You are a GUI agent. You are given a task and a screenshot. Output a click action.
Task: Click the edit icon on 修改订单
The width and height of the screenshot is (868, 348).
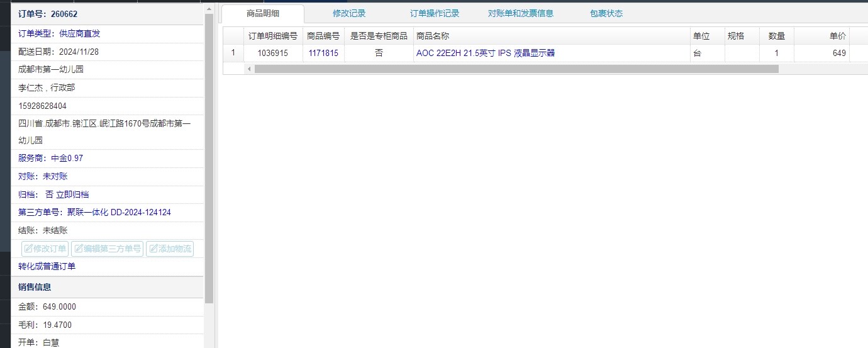[28, 249]
